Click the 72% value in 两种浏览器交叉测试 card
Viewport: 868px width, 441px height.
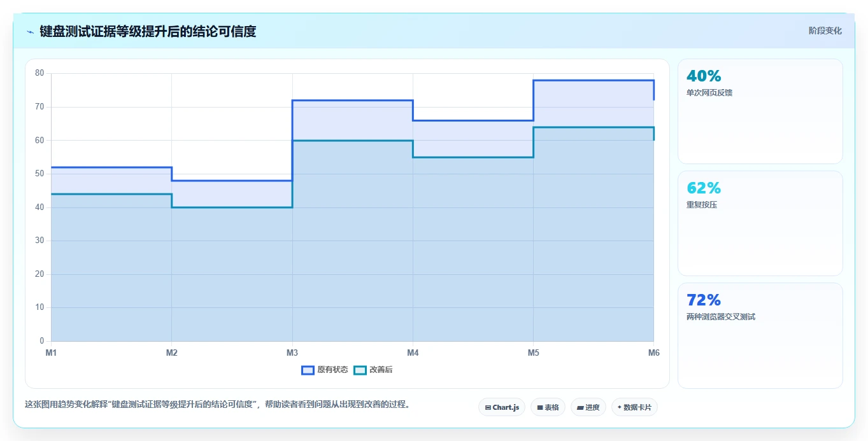(704, 300)
